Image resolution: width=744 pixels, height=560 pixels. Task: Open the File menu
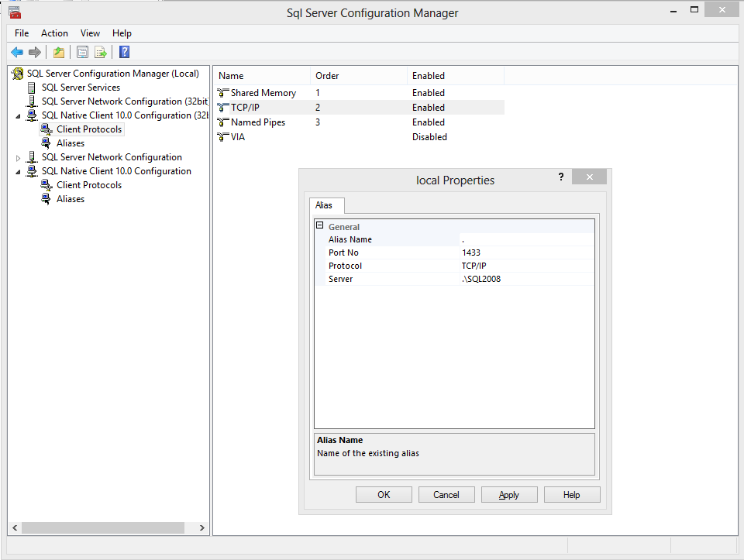22,33
